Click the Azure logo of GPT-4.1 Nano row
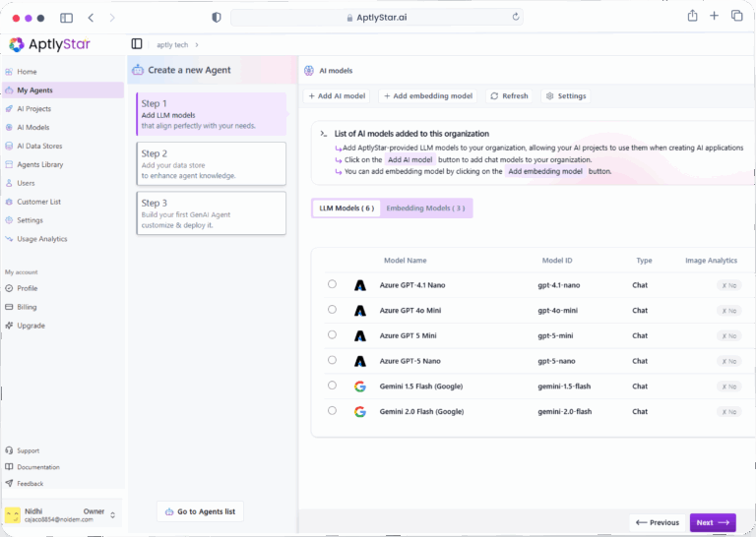Image resolution: width=756 pixels, height=537 pixels. tap(360, 285)
